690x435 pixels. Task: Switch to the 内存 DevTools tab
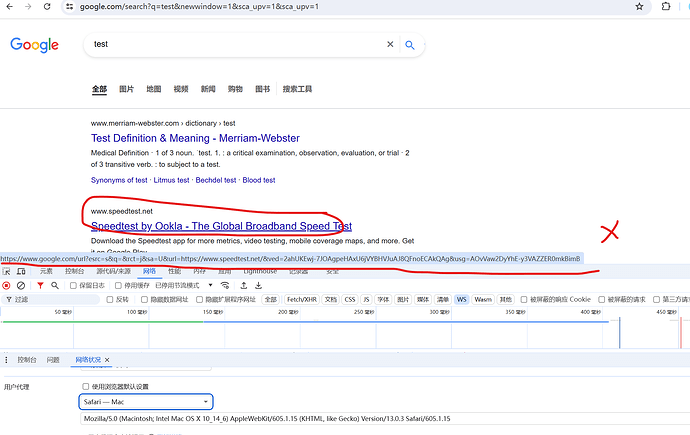199,271
